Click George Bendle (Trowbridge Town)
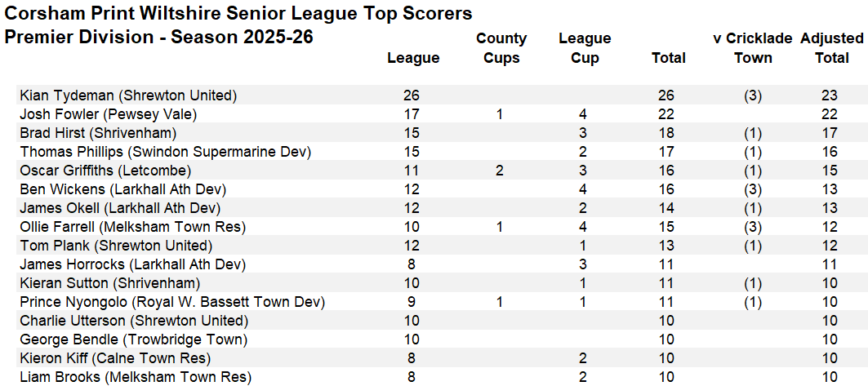The width and height of the screenshot is (868, 386). (133, 339)
